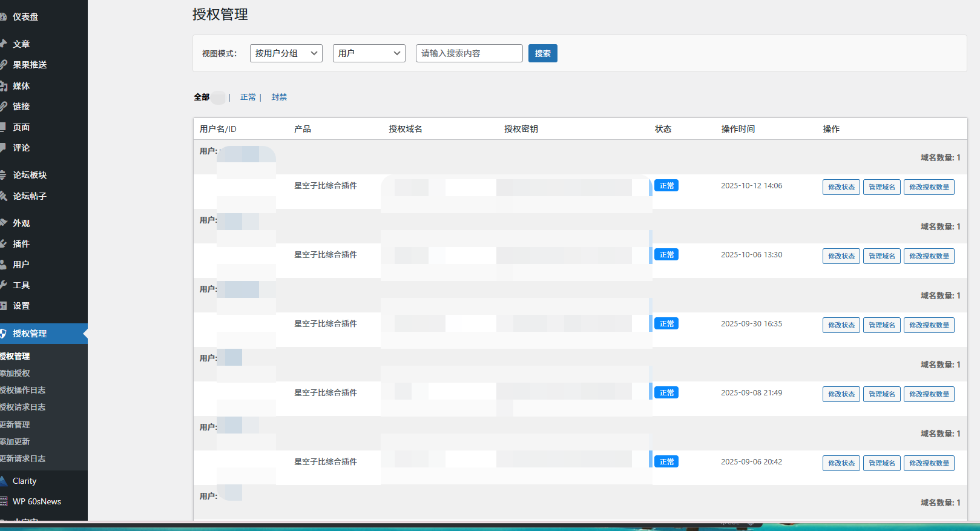This screenshot has height=531, width=980.
Task: Click the WP 60sNews sidebar icon
Action: pos(4,501)
